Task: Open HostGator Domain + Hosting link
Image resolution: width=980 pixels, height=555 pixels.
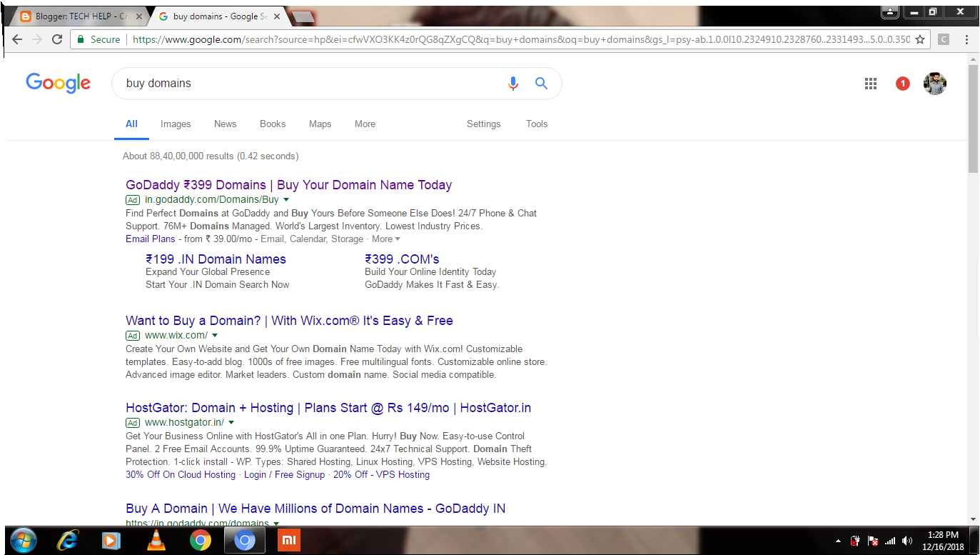Action: tap(328, 408)
